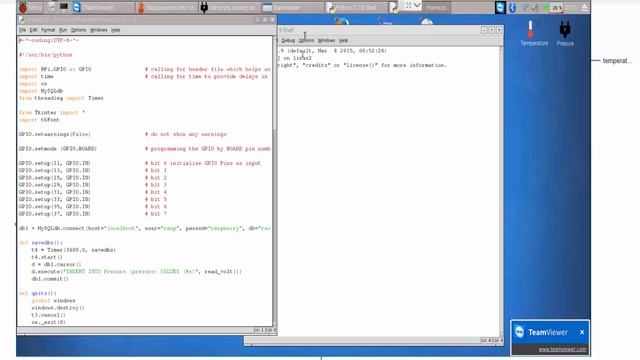Switch to the Python Shell taskbar button
Screen dimensions: 640x360
(x=356, y=7)
